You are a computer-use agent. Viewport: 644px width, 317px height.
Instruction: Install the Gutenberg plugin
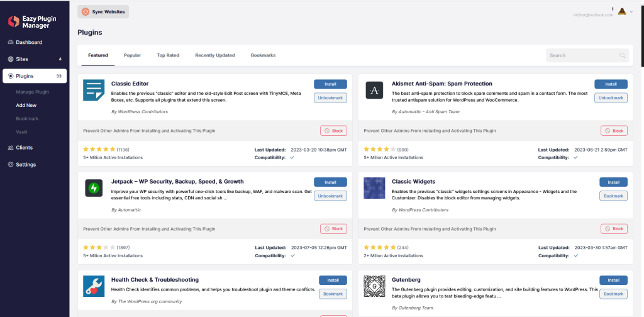[614, 280]
